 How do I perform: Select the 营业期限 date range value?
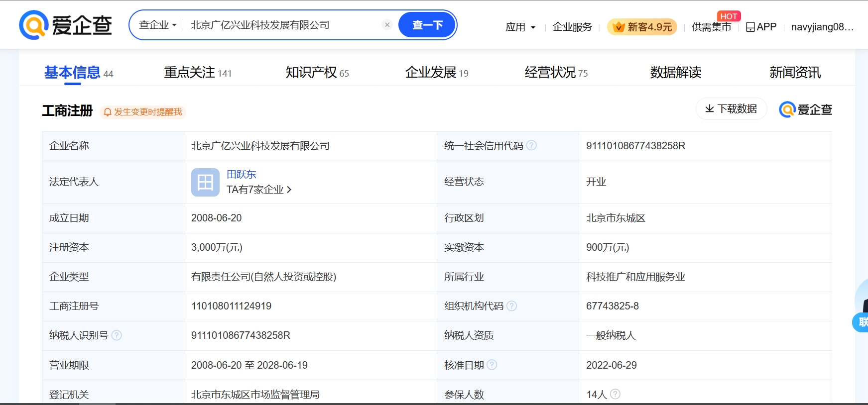(249, 365)
